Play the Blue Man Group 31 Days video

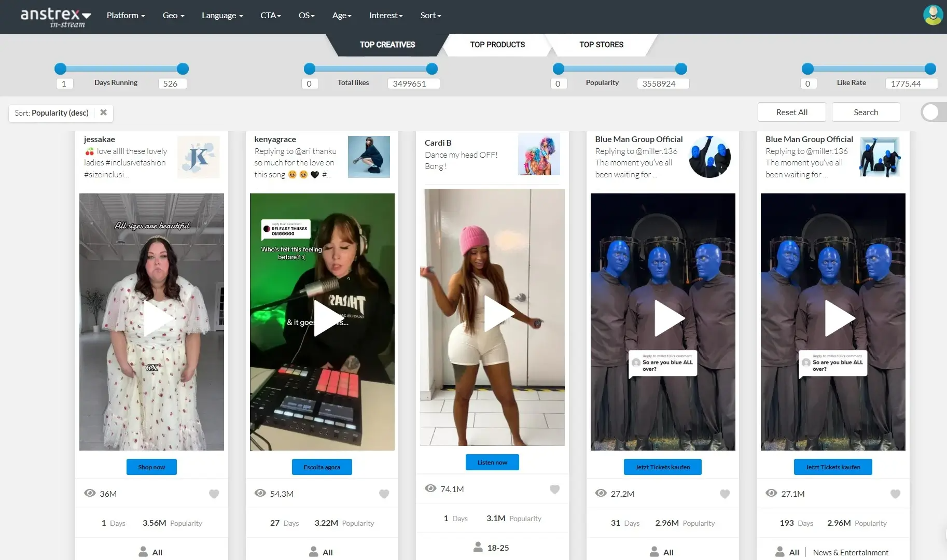pos(669,318)
